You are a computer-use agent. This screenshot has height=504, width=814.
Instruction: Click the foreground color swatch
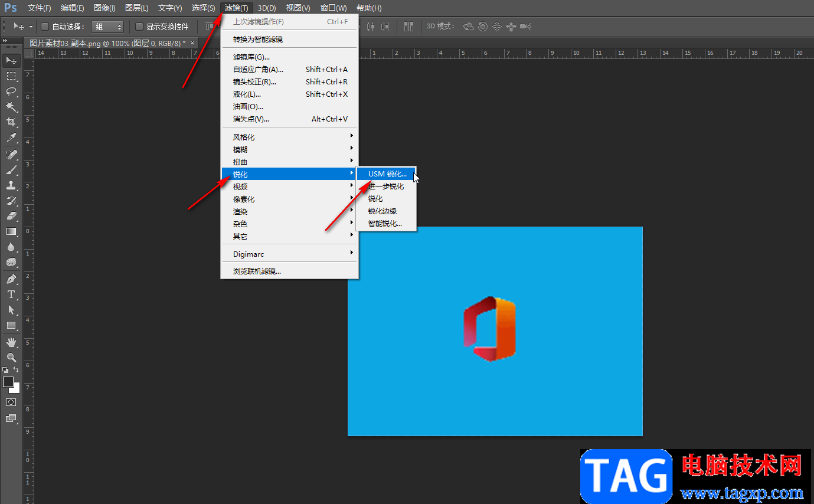click(8, 382)
